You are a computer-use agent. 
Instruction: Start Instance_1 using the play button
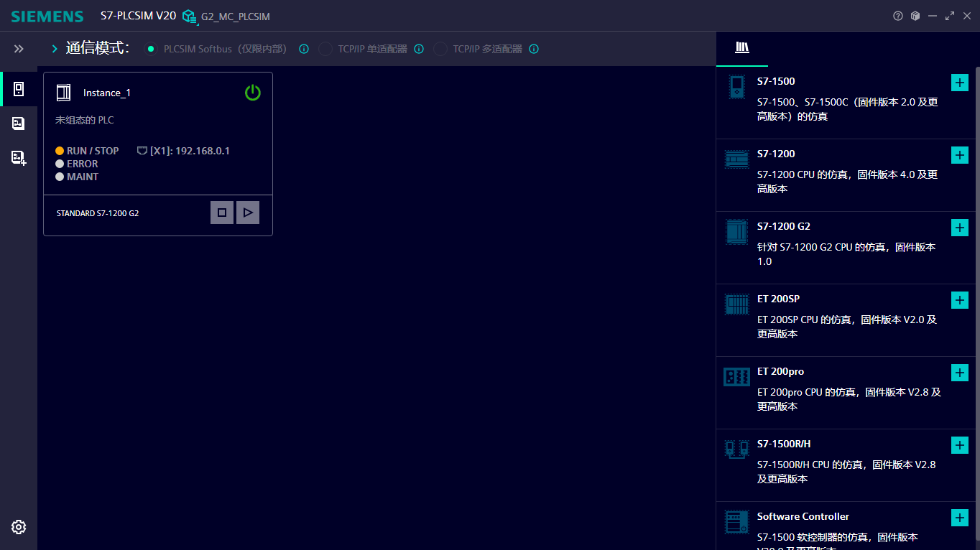pyautogui.click(x=247, y=212)
